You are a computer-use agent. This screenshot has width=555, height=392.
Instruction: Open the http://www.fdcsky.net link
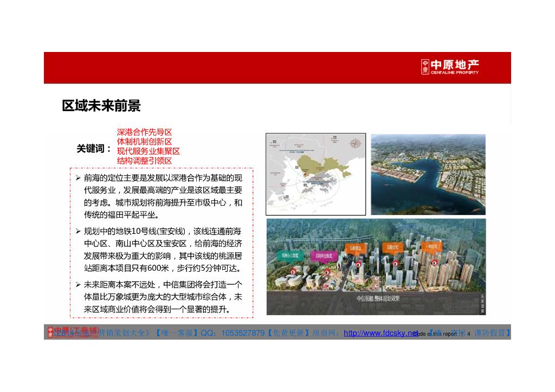point(381,333)
